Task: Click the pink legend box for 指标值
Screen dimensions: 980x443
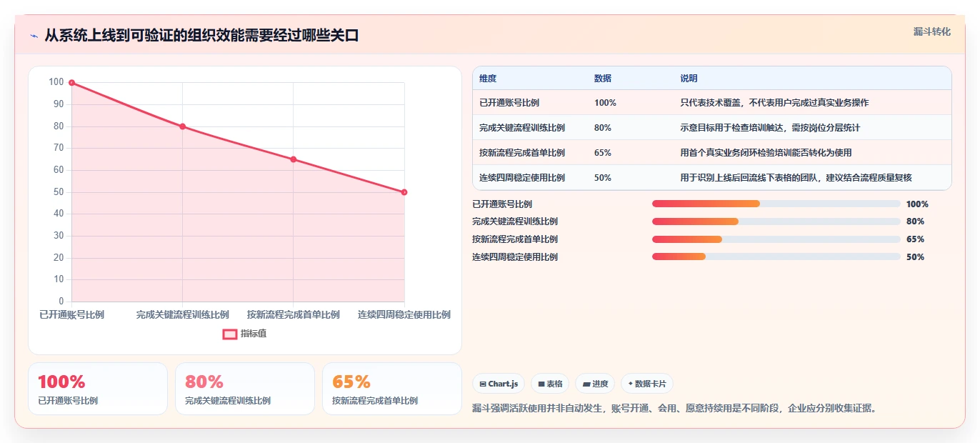Action: [x=230, y=334]
